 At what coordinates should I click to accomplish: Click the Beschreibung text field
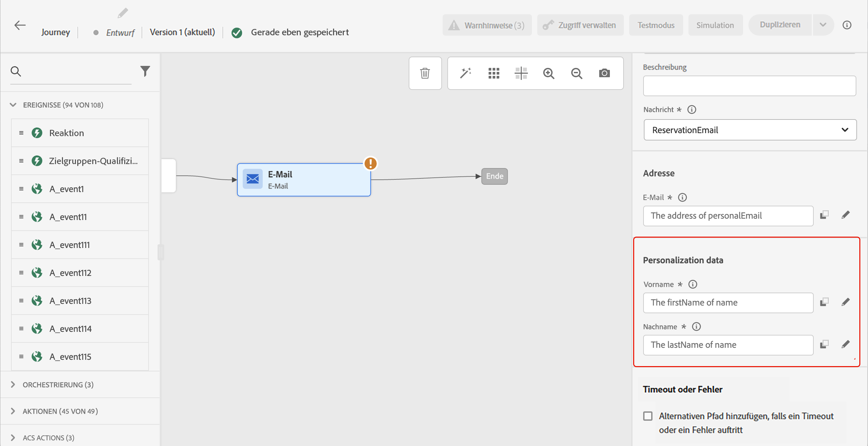pos(749,86)
